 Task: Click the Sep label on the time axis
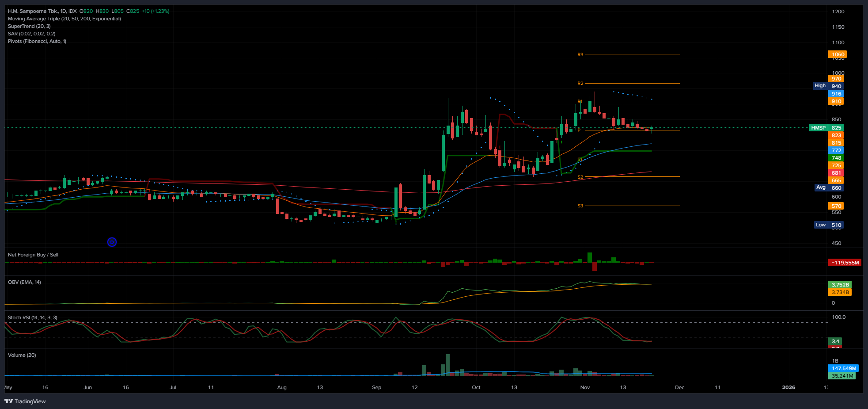tap(376, 387)
